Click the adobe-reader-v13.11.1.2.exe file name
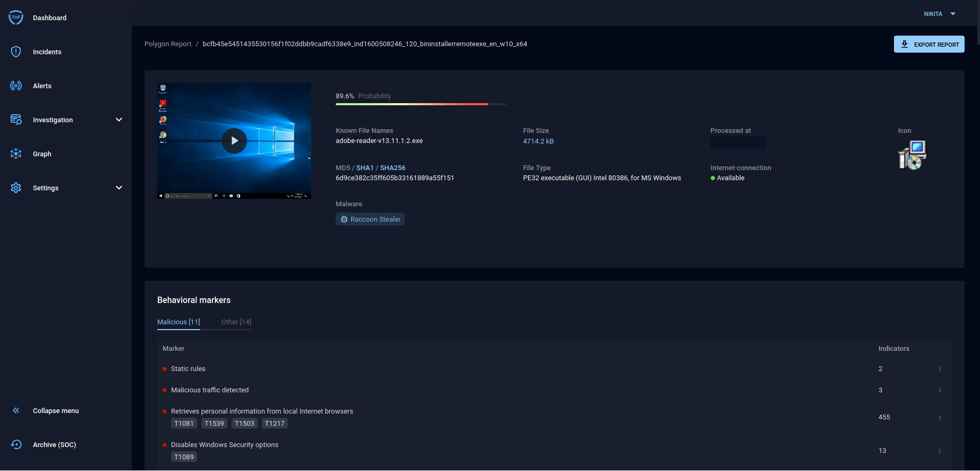The width and height of the screenshot is (980, 471). click(379, 141)
